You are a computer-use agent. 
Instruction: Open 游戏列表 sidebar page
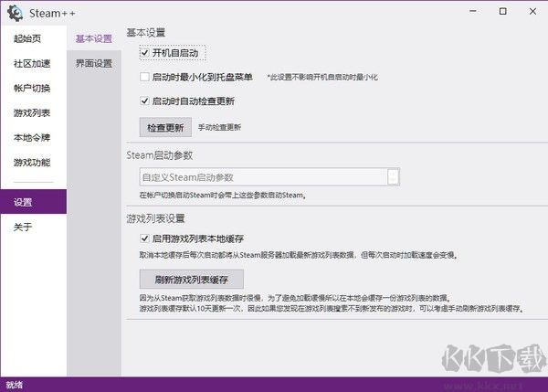point(33,113)
